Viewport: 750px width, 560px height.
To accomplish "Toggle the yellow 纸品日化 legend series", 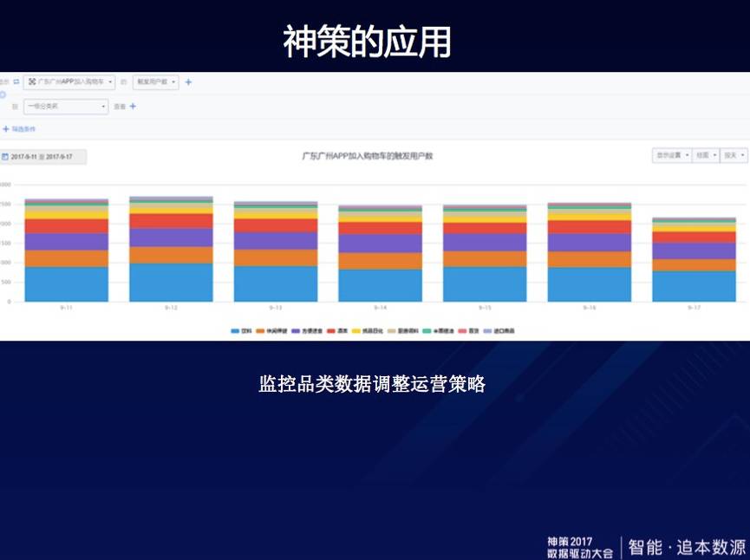I will (368, 331).
